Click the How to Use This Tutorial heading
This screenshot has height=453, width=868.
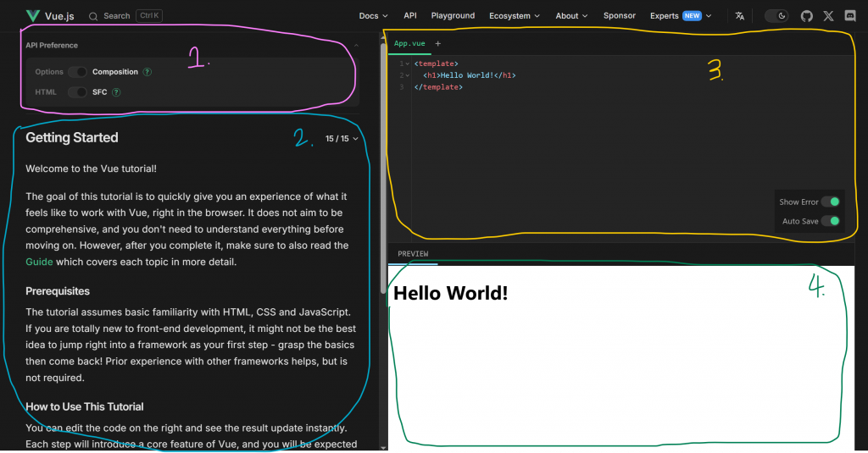tap(85, 406)
